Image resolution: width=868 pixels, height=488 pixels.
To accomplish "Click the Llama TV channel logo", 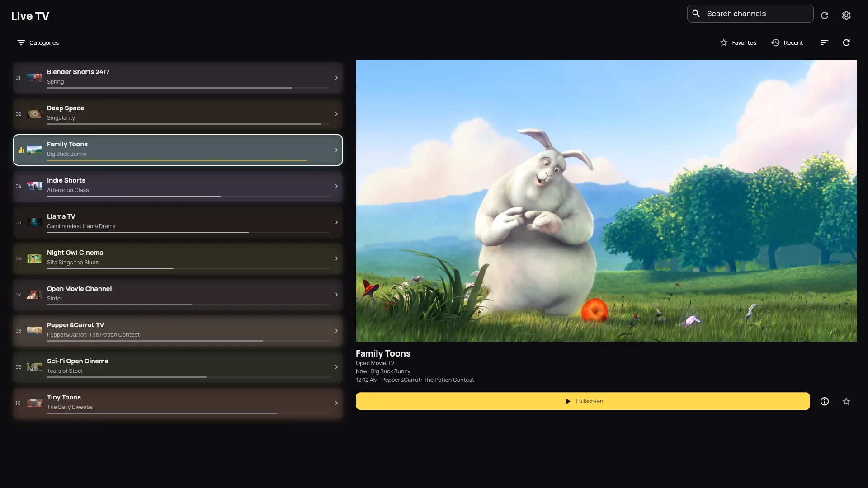I will pyautogui.click(x=35, y=222).
